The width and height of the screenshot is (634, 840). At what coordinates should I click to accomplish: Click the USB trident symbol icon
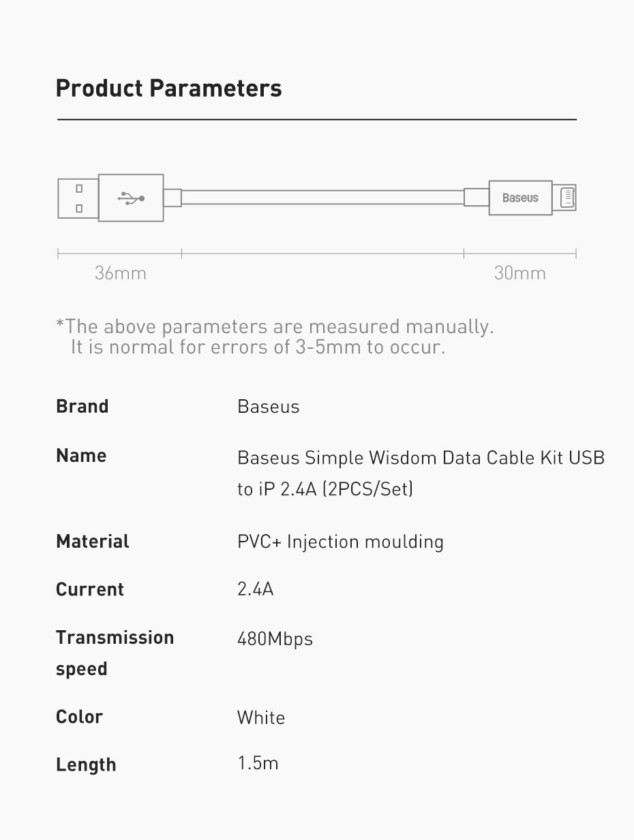click(x=130, y=198)
